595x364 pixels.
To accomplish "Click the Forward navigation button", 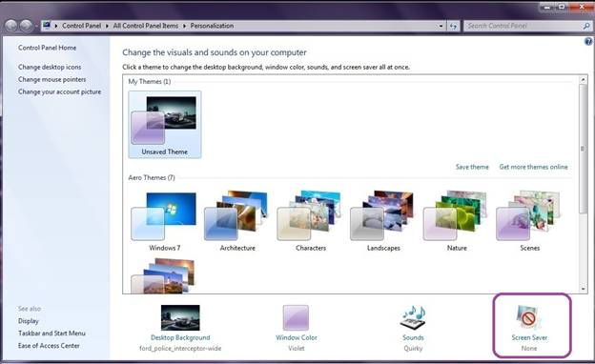I will click(26, 26).
